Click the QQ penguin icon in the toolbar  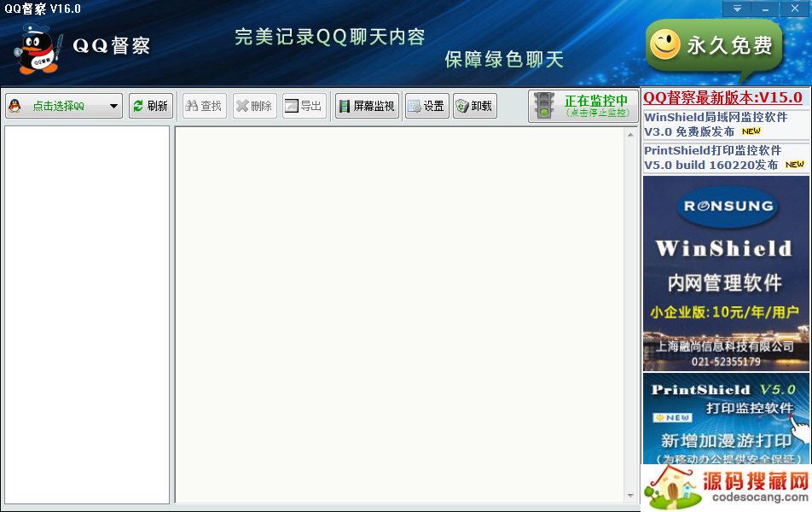19,105
